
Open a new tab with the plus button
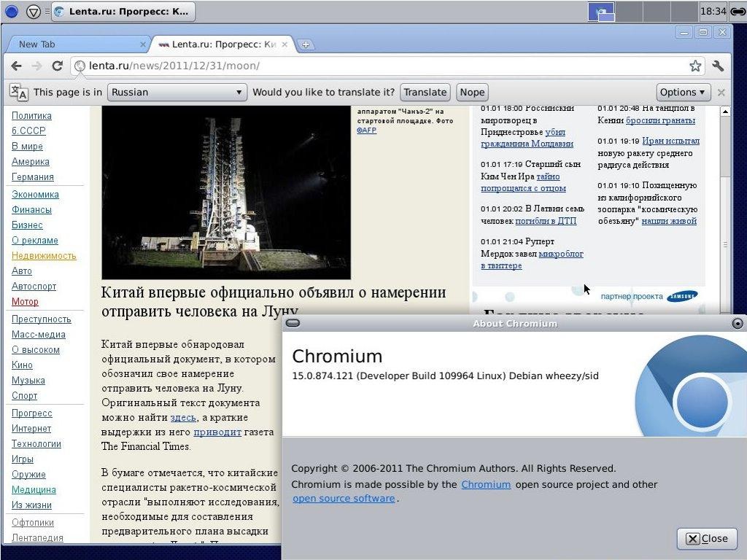tap(306, 44)
